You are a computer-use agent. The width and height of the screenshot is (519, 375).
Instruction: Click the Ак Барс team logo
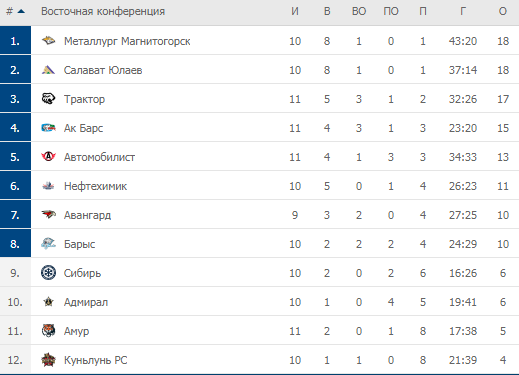click(x=48, y=128)
